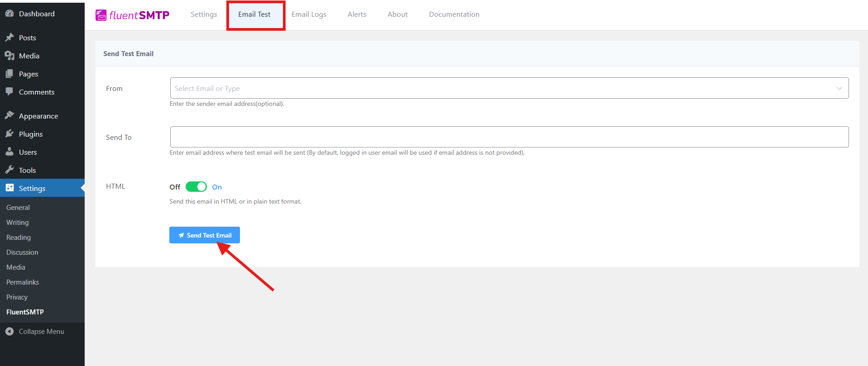Open Dashboard from the sidebar

click(37, 14)
